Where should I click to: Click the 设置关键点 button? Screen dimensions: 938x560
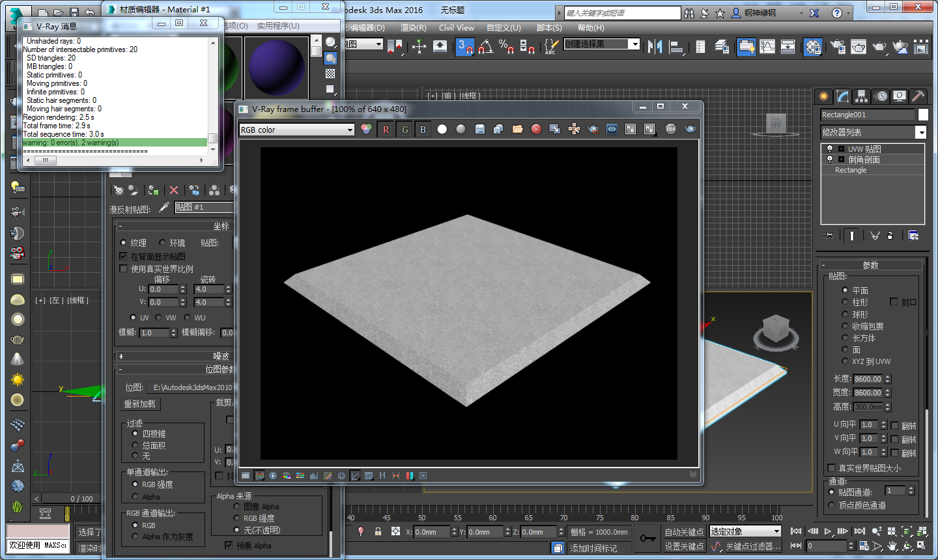tap(684, 546)
